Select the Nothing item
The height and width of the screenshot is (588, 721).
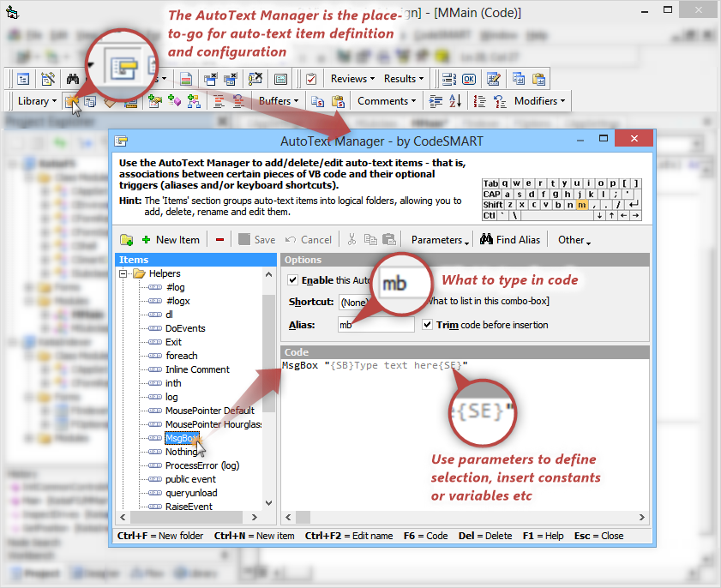coord(181,452)
